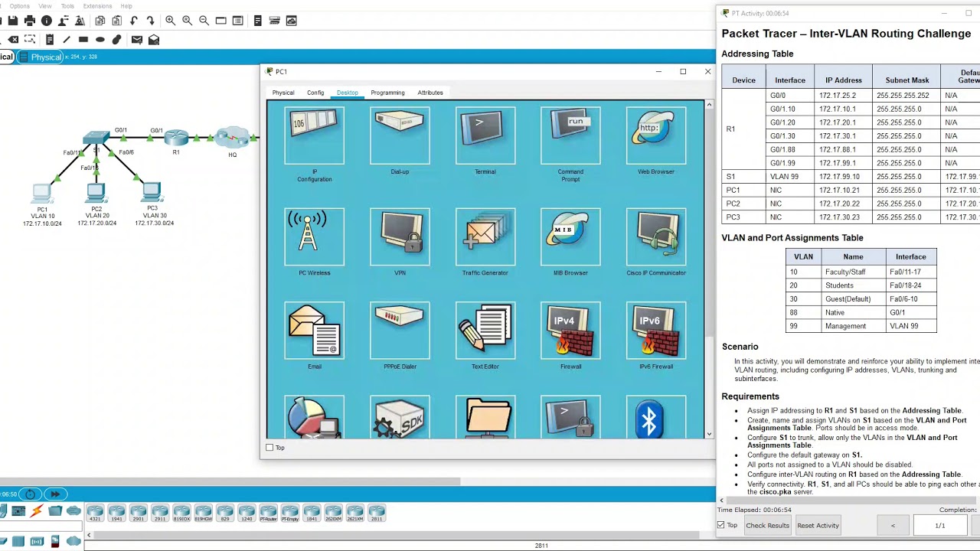The width and height of the screenshot is (980, 551).
Task: Toggle the Top checkbox in PT Activity window
Action: coord(720,525)
